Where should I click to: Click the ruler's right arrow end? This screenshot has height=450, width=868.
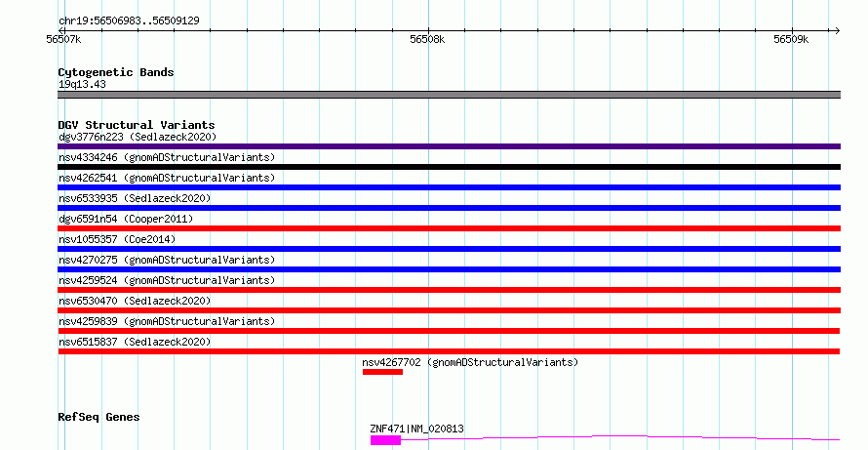(x=837, y=31)
